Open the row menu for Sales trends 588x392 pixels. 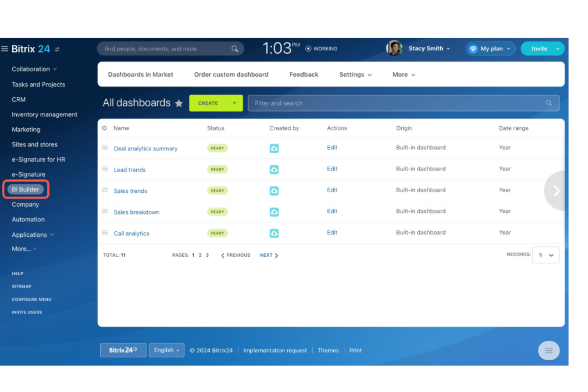[105, 190]
